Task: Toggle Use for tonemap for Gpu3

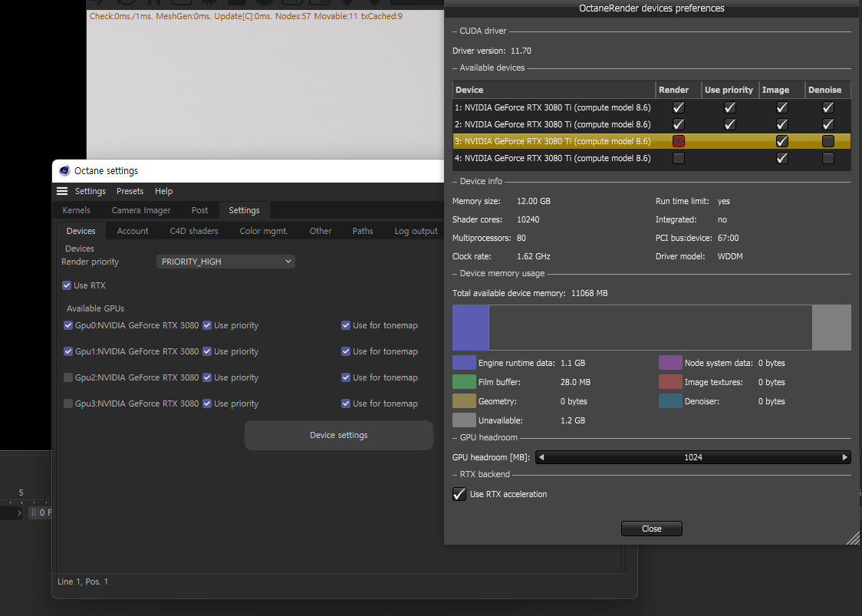Action: (x=346, y=404)
